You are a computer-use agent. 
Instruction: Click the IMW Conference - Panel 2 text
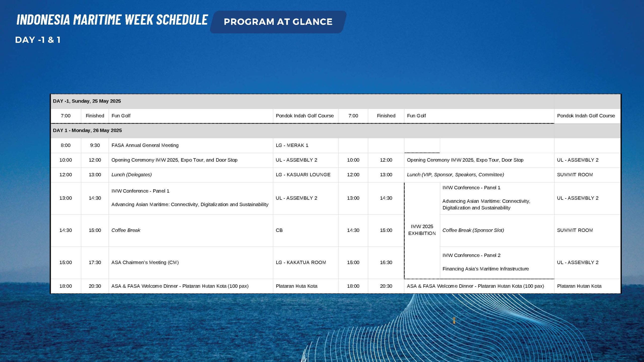[x=471, y=255]
